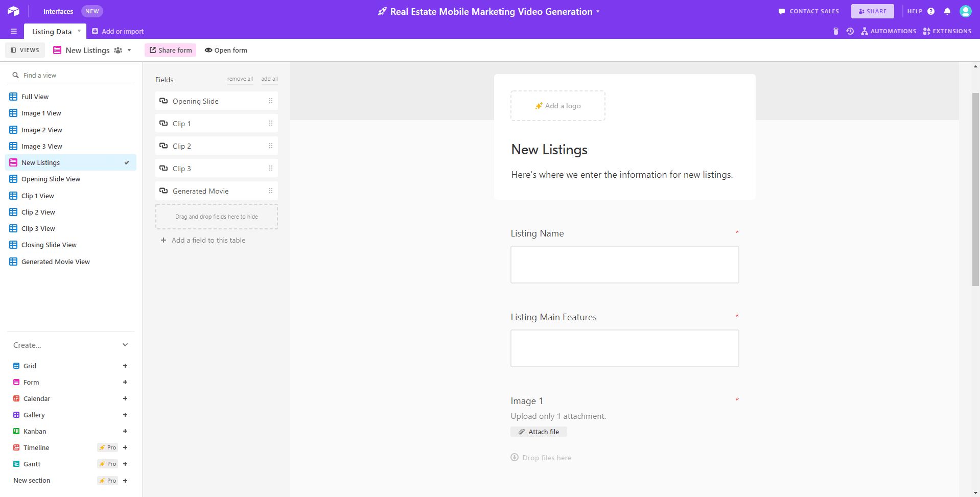Expand the Listing Data table dropdown
This screenshot has height=497, width=980.
79,31
